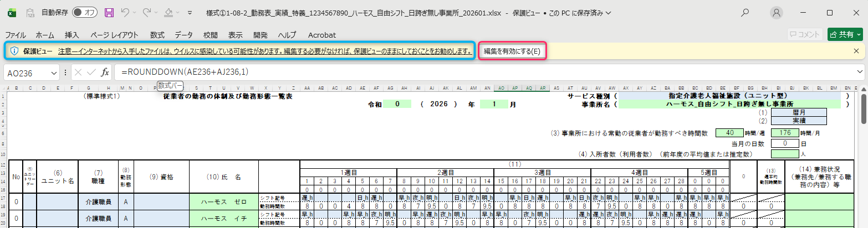868x228 pixels.
Task: Click the Excel logo in title bar
Action: (12, 12)
